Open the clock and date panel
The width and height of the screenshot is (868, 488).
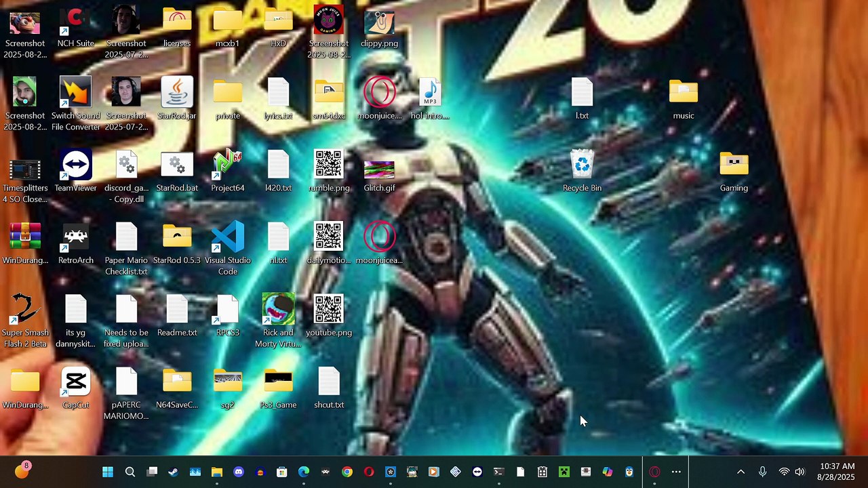[837, 472]
